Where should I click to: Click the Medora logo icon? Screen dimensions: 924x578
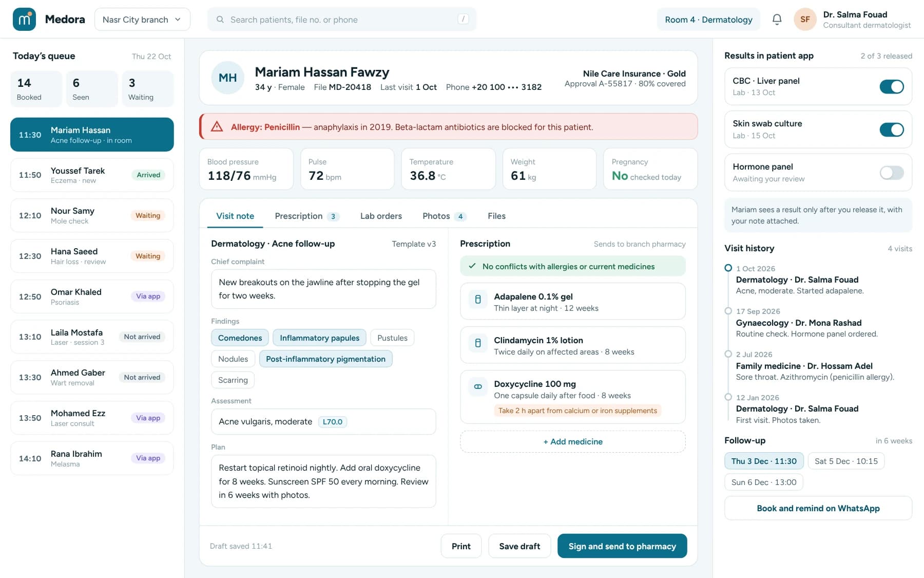click(x=24, y=19)
